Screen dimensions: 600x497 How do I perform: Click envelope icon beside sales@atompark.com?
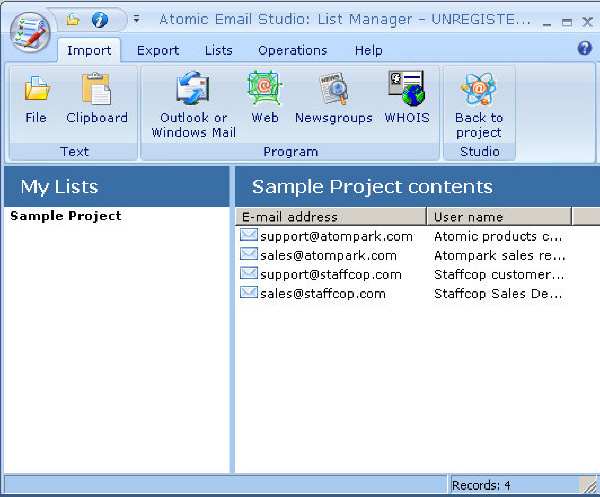[x=249, y=254]
